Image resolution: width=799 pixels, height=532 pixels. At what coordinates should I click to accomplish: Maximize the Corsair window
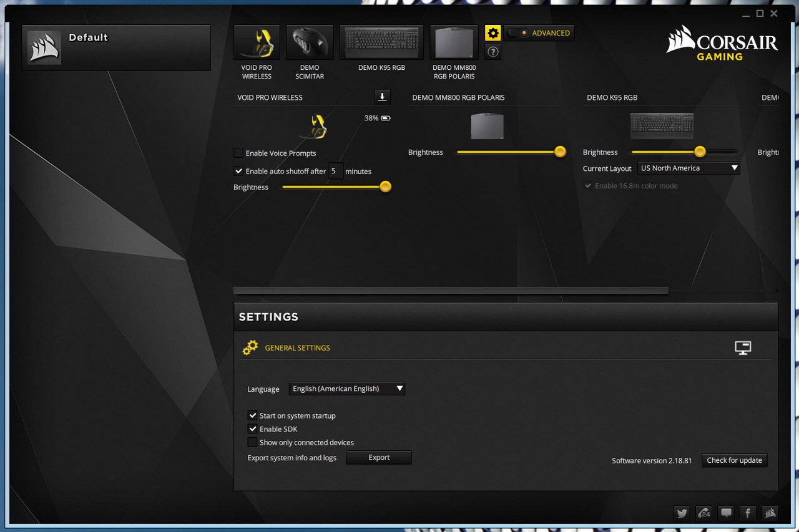(x=760, y=14)
